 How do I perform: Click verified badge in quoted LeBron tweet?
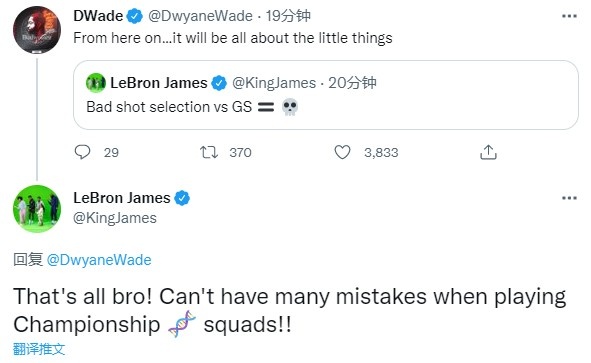(219, 83)
